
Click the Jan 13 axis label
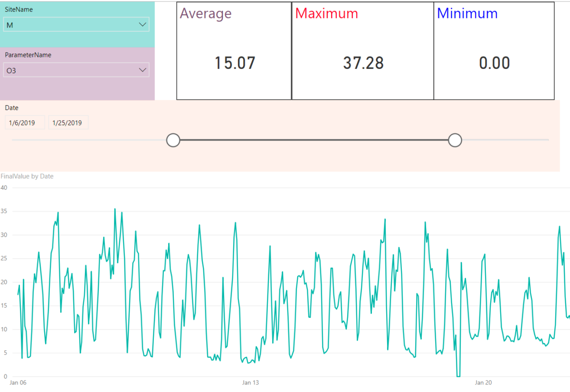tap(250, 382)
